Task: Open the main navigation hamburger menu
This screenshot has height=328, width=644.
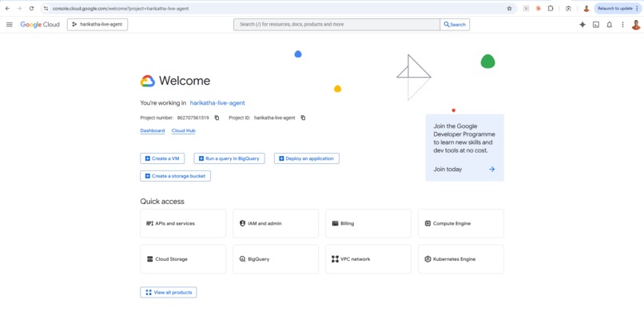Action: pos(9,25)
